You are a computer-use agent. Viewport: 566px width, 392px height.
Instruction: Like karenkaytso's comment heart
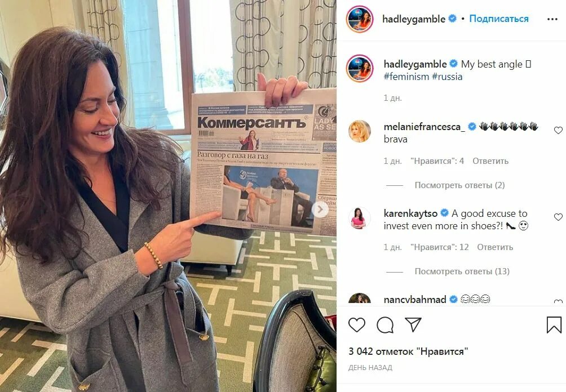(x=558, y=217)
